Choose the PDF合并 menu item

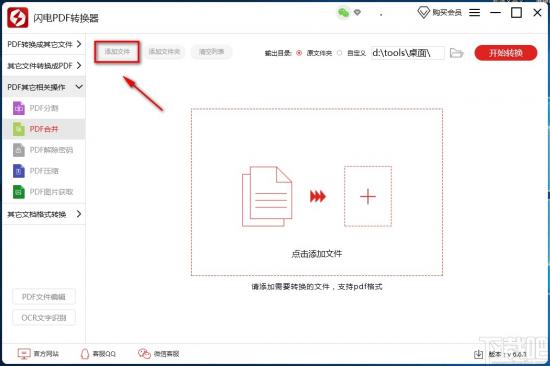pyautogui.click(x=44, y=129)
